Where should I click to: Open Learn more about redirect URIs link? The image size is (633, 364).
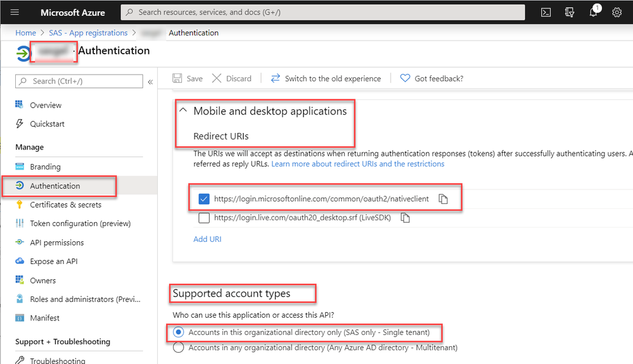(358, 164)
